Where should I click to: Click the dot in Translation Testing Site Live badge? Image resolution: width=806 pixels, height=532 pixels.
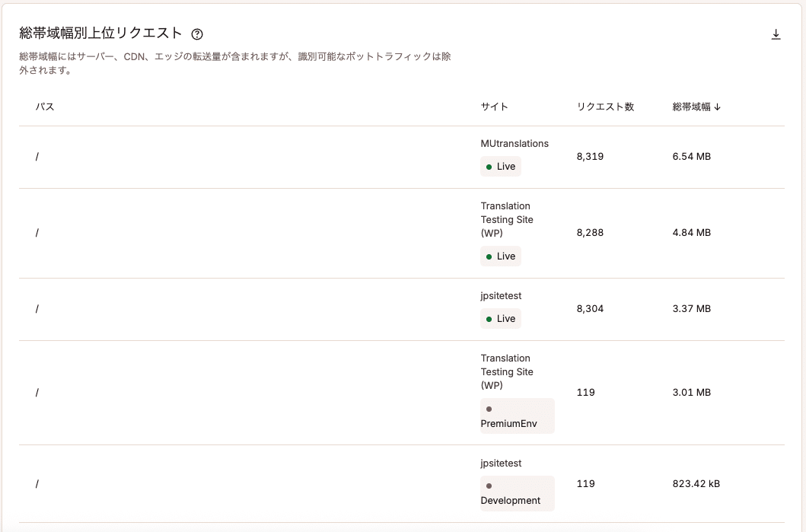[489, 256]
